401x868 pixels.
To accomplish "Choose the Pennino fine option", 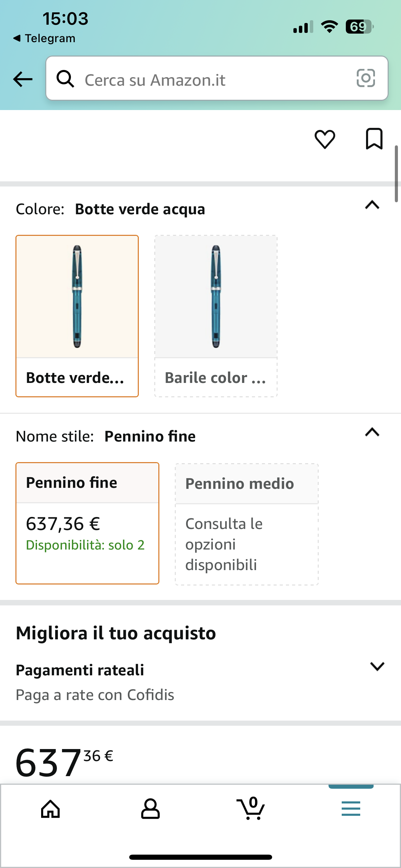I will [x=87, y=523].
